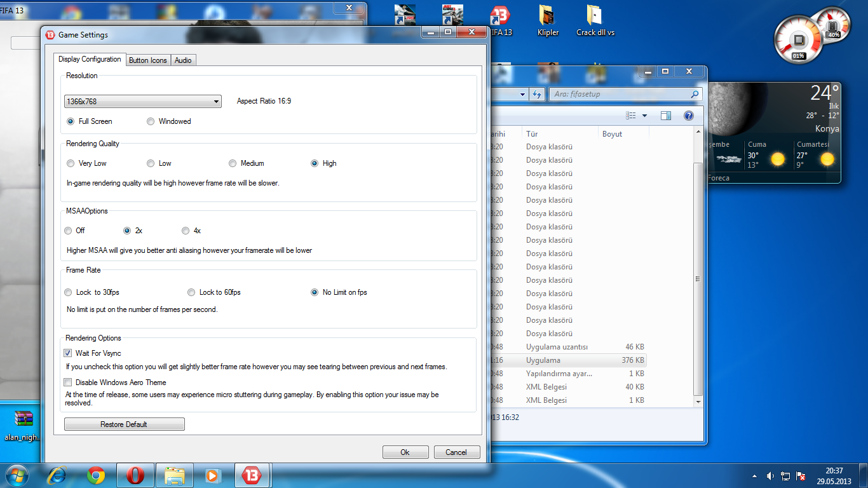Click the search magnifier in Explorer
Viewport: 868px width, 488px height.
695,94
